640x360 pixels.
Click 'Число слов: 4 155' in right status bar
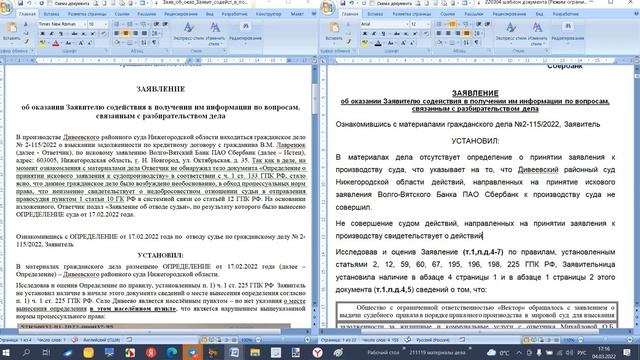(380, 340)
